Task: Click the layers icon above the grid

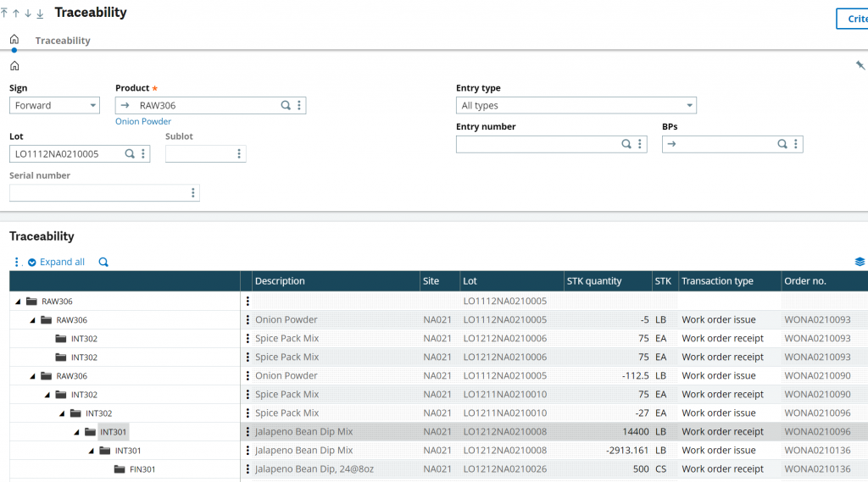Action: [x=860, y=263]
